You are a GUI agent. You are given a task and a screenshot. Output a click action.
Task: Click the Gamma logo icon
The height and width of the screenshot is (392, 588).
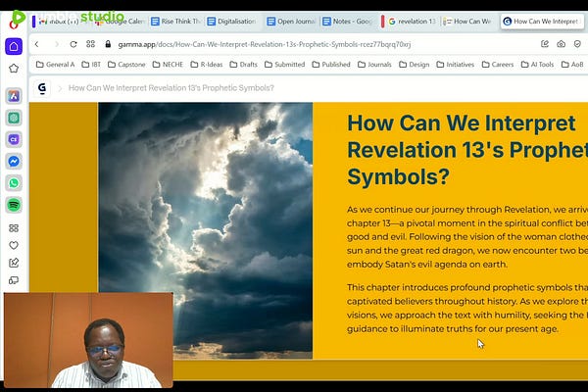click(x=42, y=88)
